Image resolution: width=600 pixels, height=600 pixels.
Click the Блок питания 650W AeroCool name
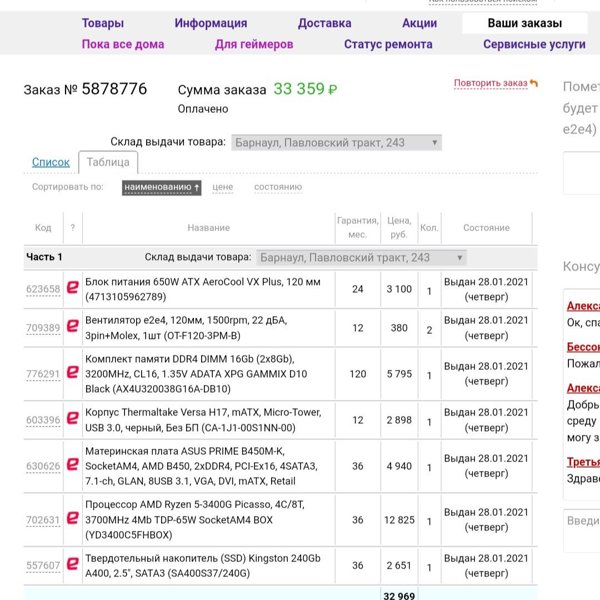[203, 289]
